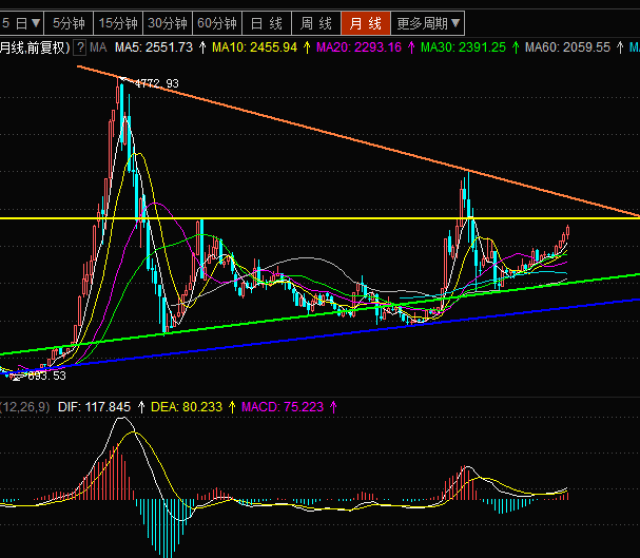Click the 月线,前复权 chart title label
Screen dimensions: 640x558
coord(35,48)
